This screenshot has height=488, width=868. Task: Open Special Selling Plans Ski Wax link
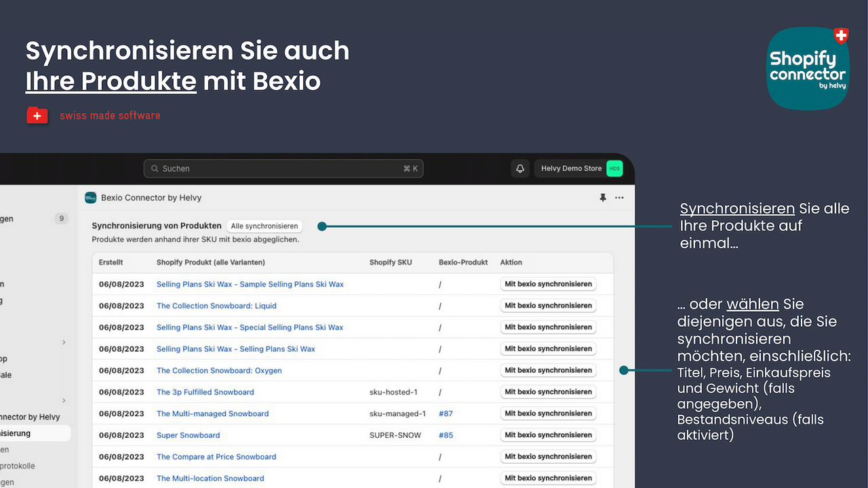point(250,327)
